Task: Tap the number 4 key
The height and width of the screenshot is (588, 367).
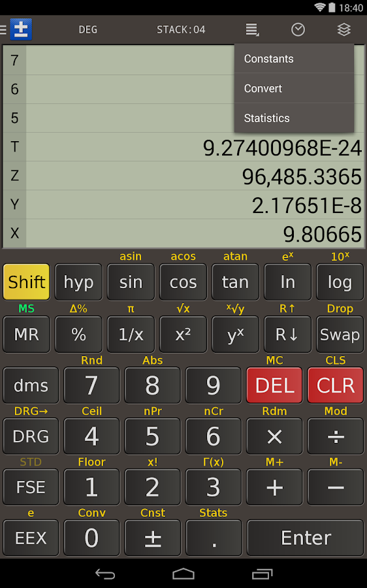Action: point(91,436)
